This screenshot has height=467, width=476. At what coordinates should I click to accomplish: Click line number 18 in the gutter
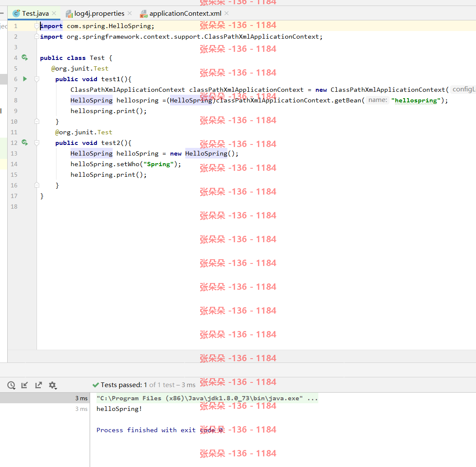14,207
